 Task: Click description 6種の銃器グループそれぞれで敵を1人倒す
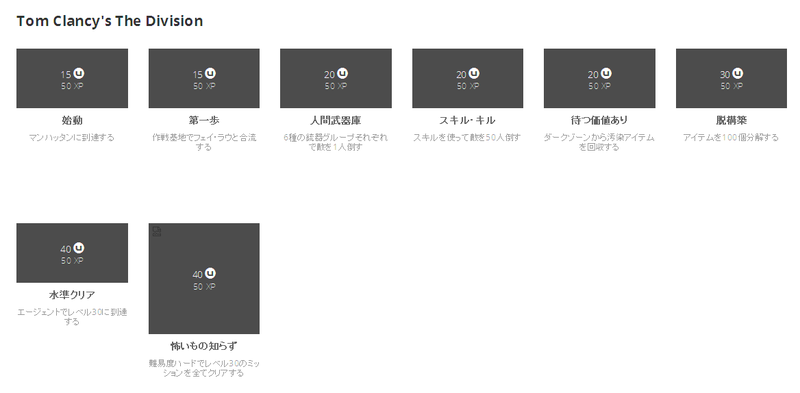coord(336,142)
